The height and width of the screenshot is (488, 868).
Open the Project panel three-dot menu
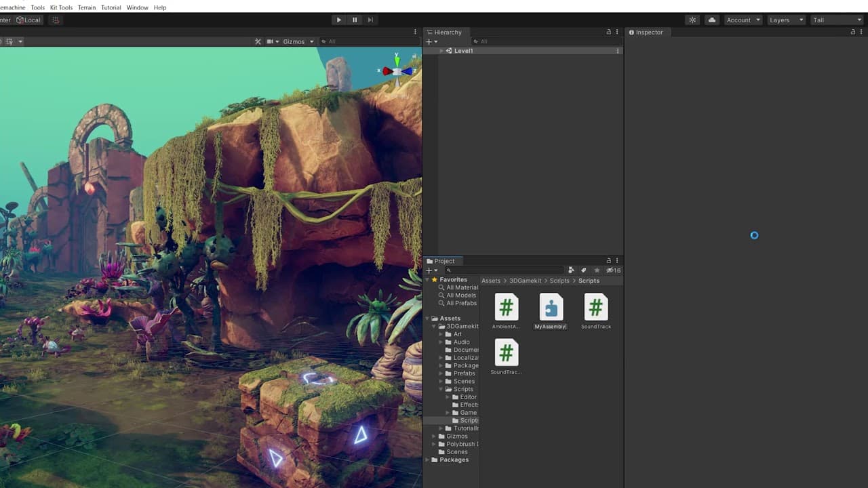(617, 261)
